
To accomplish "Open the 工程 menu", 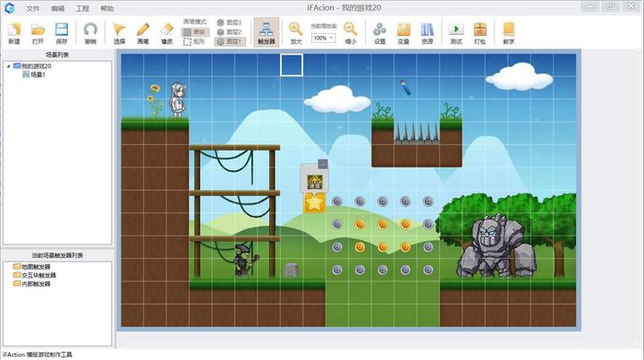I will 82,8.
